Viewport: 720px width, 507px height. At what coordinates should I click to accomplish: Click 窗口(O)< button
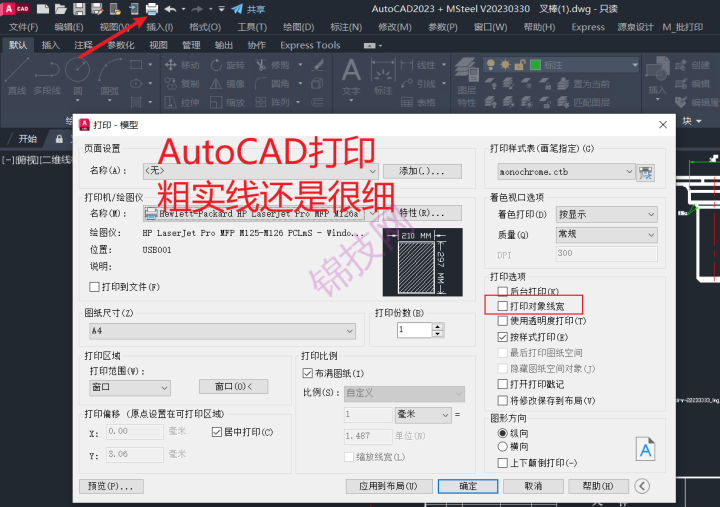(233, 387)
